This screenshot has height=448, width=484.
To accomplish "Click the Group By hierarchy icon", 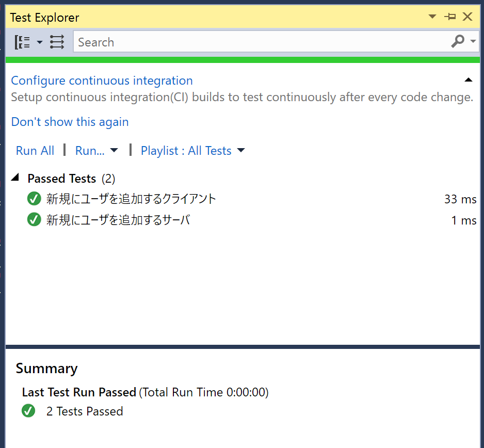I will coord(22,42).
